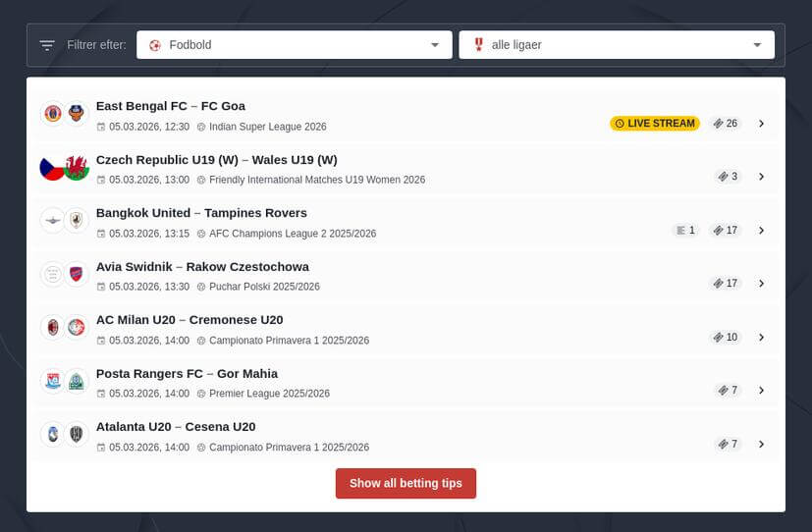Screen dimensions: 812x532
Task: Open the alle ligaer league dropdown
Action: 616,45
